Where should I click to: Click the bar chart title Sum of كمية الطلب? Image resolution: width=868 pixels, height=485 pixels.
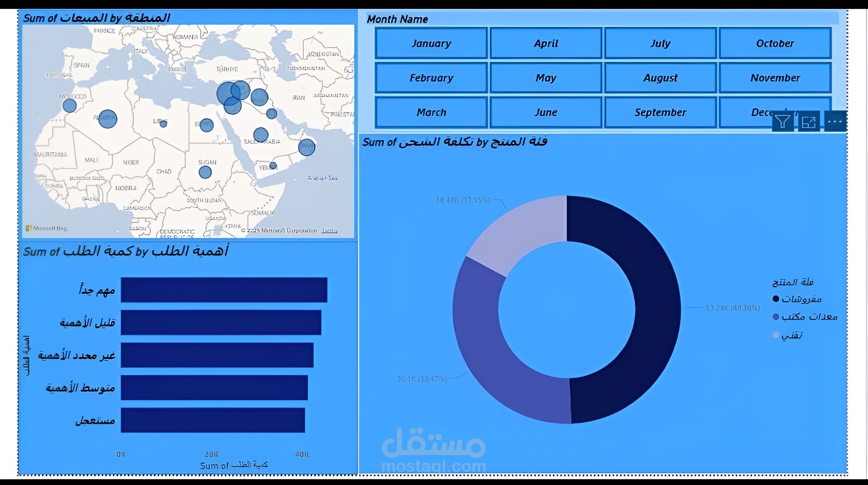[126, 251]
